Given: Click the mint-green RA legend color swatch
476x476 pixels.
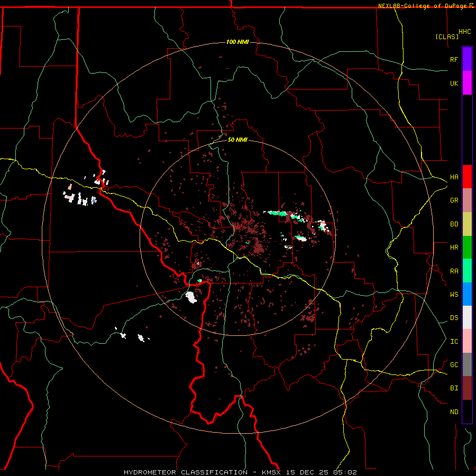Looking at the screenshot, I should pos(467,271).
